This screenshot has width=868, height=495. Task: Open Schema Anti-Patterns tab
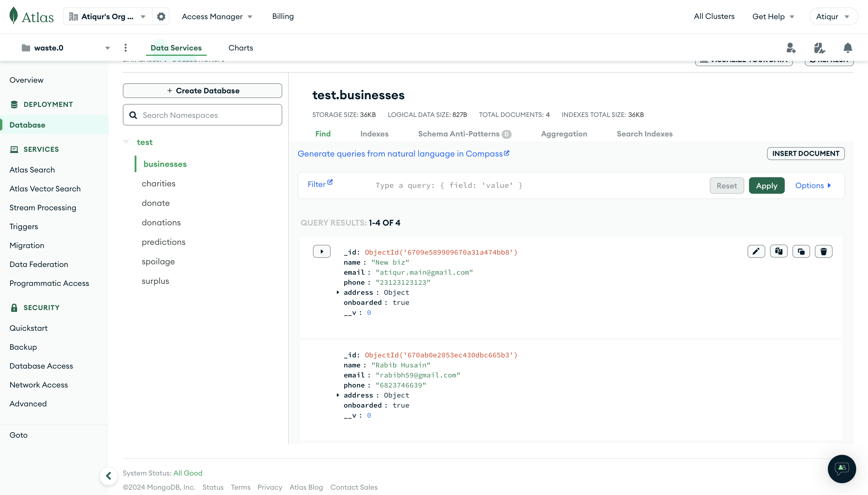point(464,133)
